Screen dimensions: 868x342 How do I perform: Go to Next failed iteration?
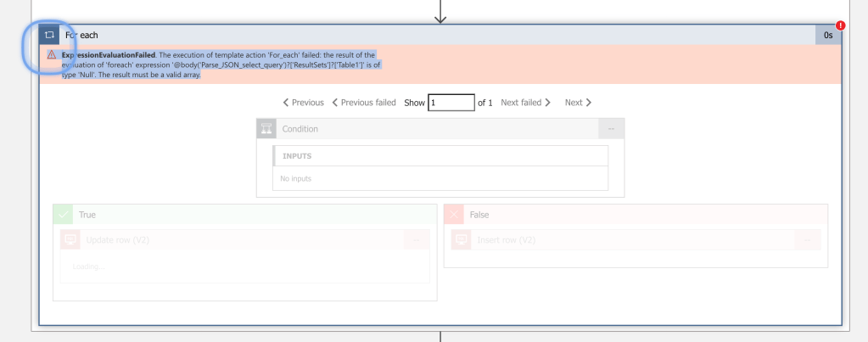point(526,103)
